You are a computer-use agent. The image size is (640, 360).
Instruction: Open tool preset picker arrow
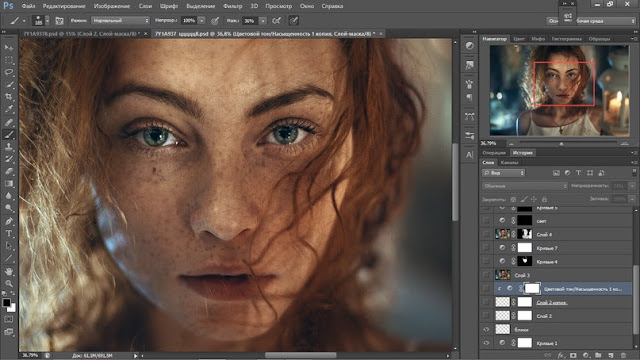pyautogui.click(x=24, y=20)
